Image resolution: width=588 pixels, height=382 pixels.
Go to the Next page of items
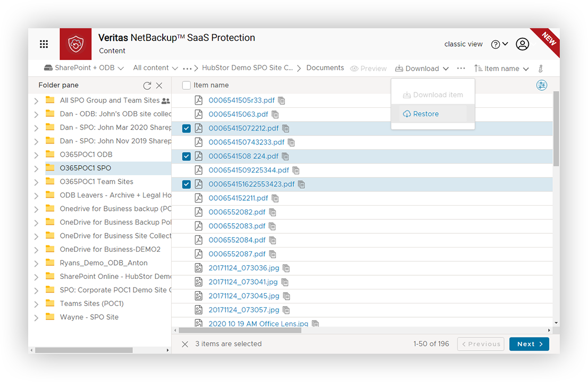point(529,344)
